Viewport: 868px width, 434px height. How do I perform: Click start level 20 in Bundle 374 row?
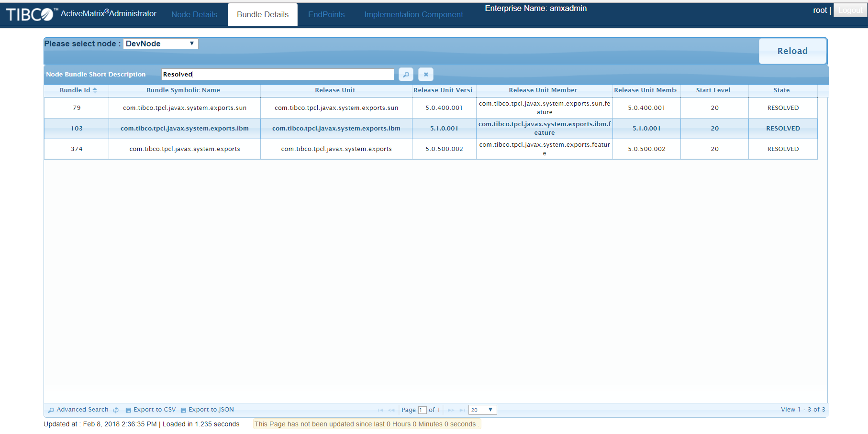(x=715, y=149)
